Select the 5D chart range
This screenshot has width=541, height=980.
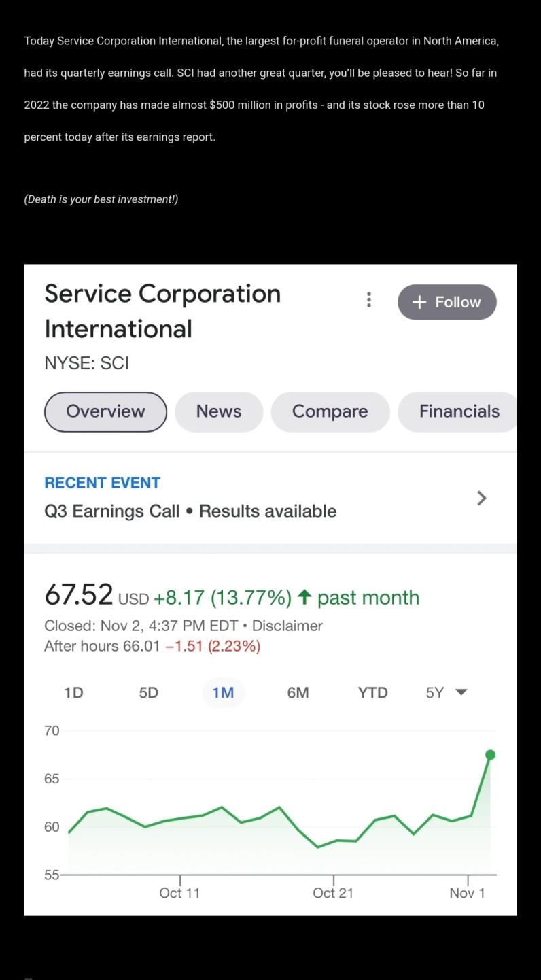pyautogui.click(x=148, y=693)
